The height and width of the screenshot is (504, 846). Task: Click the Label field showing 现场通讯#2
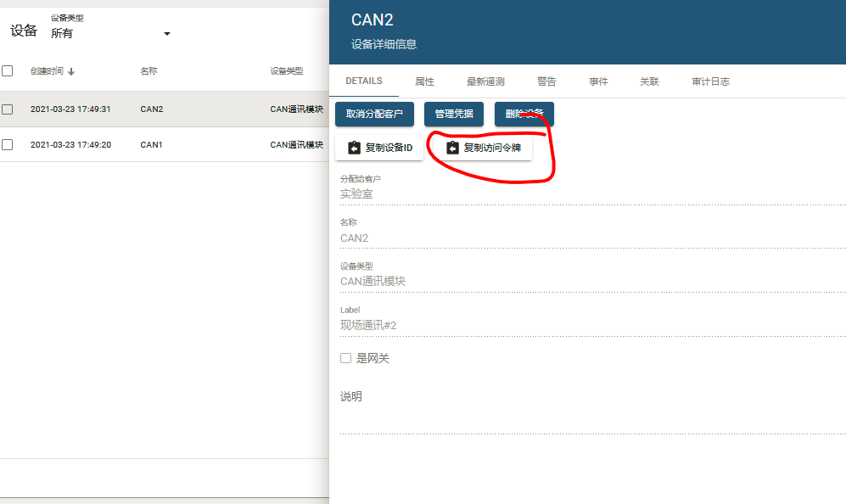coord(592,325)
